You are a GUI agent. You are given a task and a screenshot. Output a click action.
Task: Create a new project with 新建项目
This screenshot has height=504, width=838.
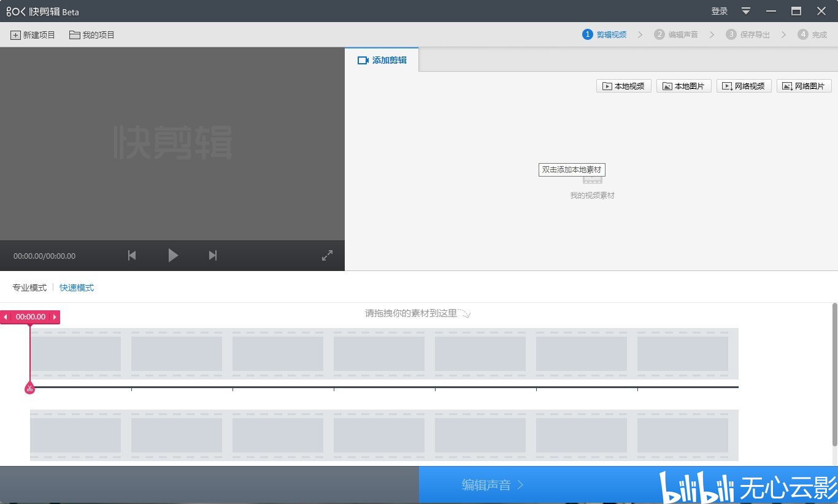tap(33, 35)
